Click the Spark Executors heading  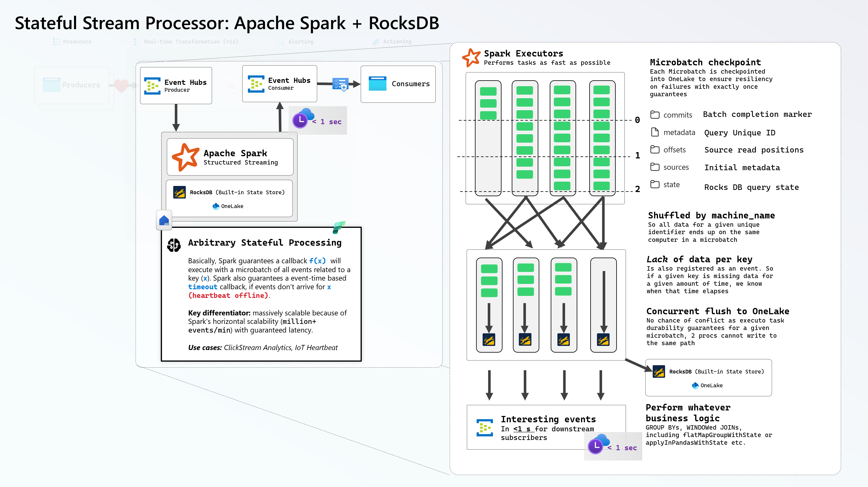pos(523,54)
